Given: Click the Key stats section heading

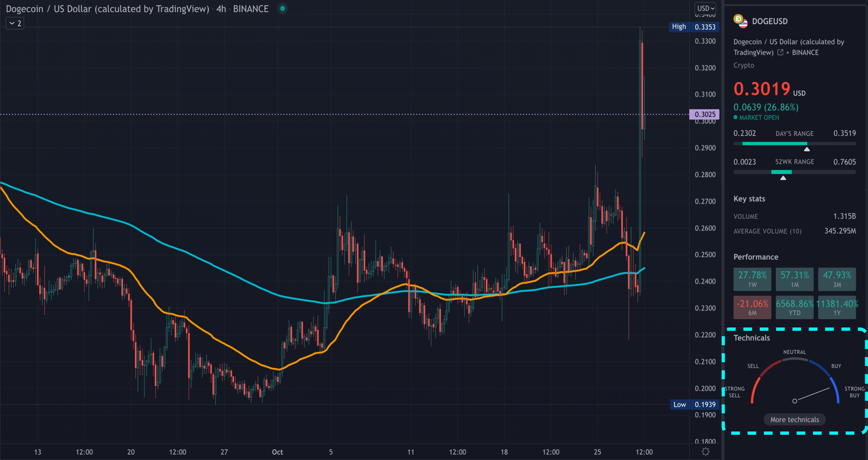Looking at the screenshot, I should (749, 199).
